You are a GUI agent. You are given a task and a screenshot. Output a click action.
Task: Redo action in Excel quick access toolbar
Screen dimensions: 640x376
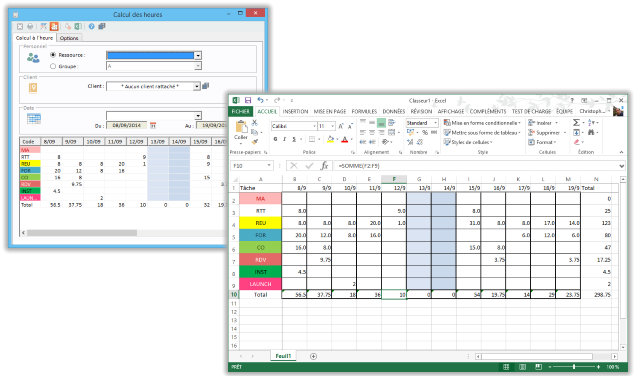277,100
